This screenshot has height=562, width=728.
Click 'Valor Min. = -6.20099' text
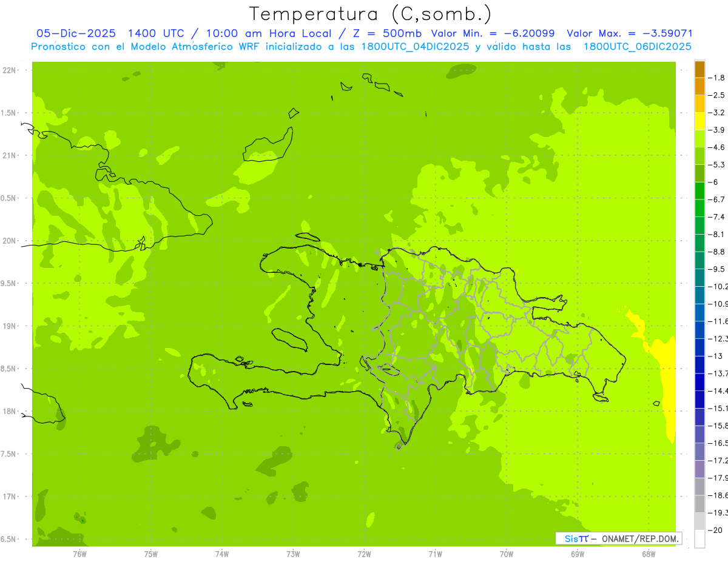click(x=493, y=33)
